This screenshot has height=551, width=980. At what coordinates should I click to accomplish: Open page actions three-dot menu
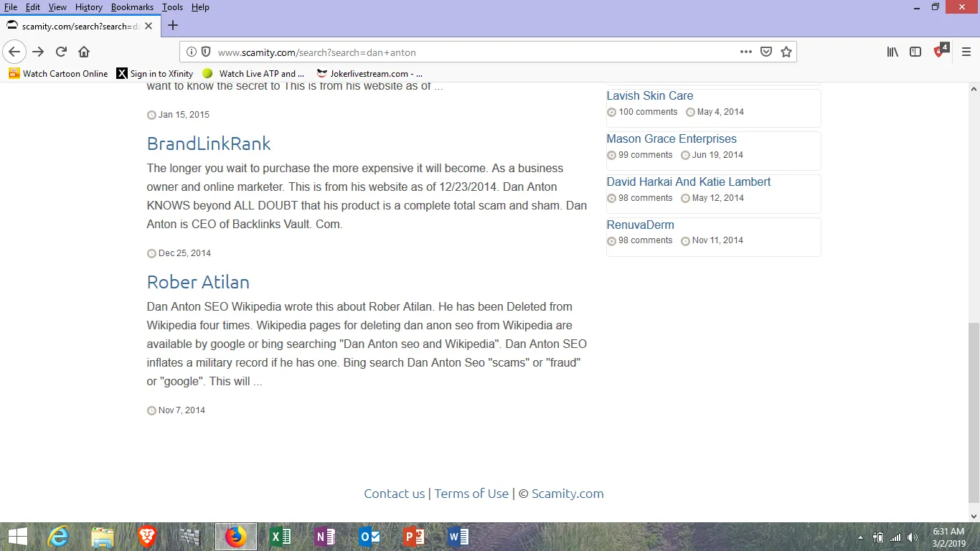click(x=746, y=52)
